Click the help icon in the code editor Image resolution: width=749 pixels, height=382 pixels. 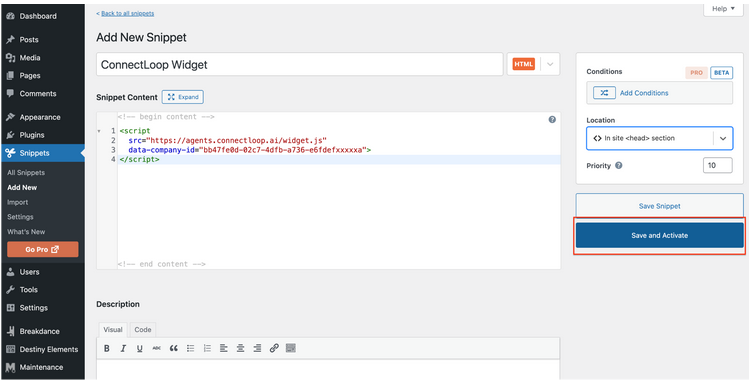[552, 119]
